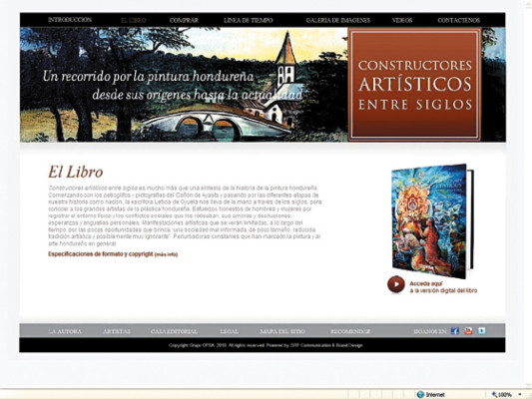This screenshot has height=399, width=532.
Task: Open the CONTACTENOS menu item
Action: pos(459,20)
